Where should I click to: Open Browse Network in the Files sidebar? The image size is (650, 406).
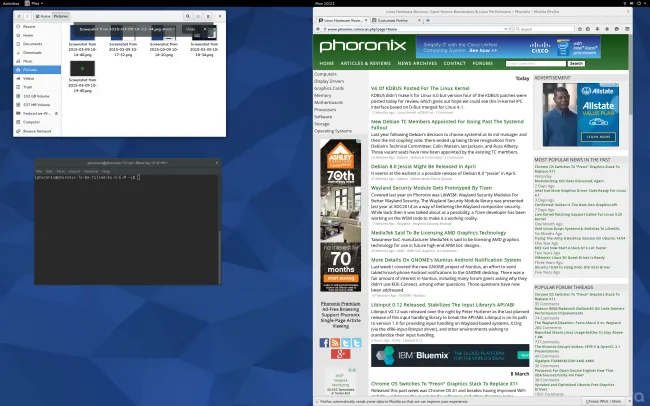(37, 131)
